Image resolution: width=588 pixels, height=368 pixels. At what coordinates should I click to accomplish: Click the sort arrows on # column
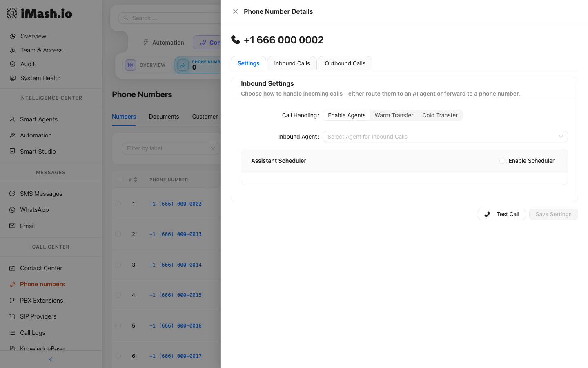click(136, 180)
